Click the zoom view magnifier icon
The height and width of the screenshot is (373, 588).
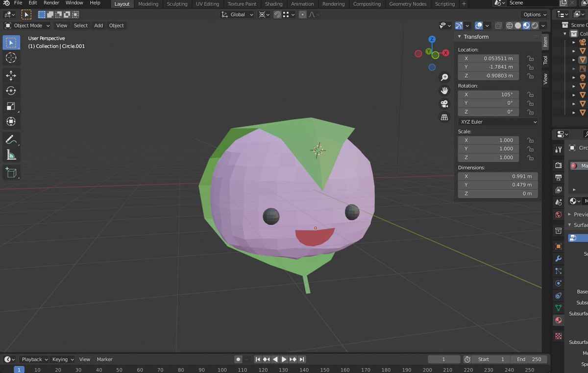click(444, 77)
